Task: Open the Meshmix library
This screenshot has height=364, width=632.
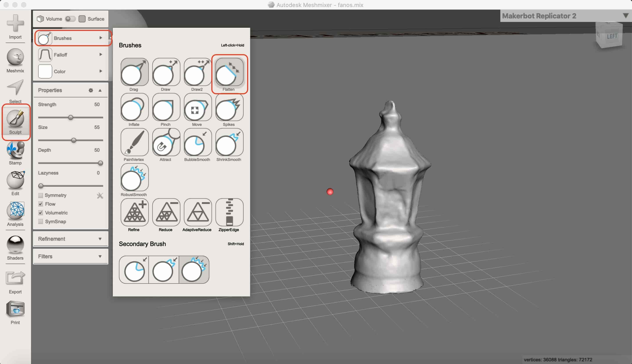Action: pyautogui.click(x=15, y=61)
